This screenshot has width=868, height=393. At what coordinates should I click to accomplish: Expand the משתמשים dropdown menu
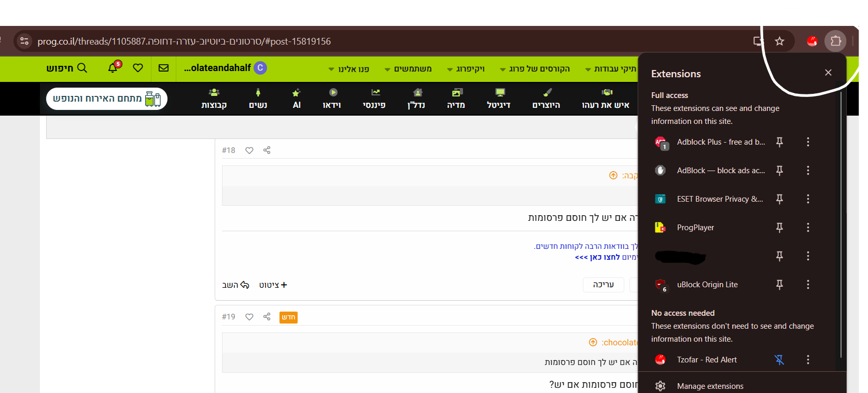[x=408, y=69]
